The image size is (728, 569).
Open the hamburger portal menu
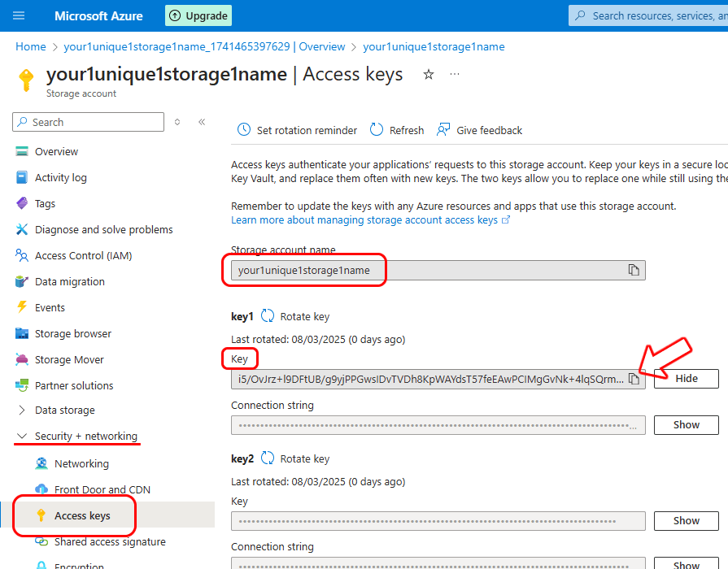pyautogui.click(x=20, y=15)
